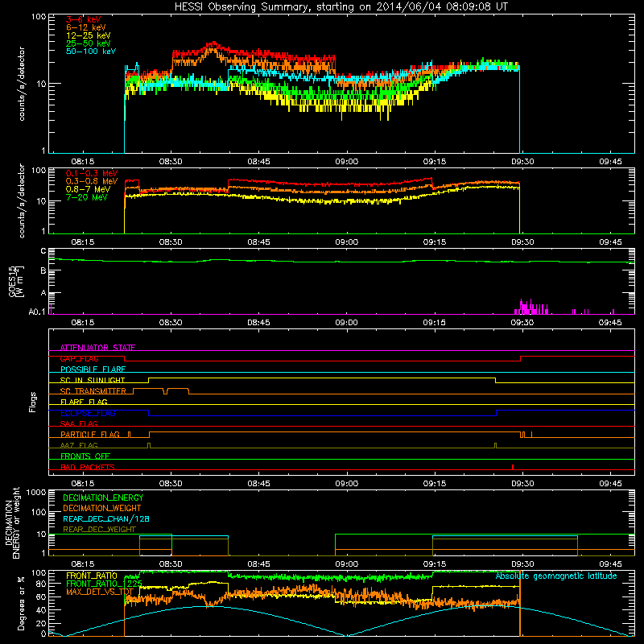Select the SAA_FLAG label
This screenshot has height=644, width=644.
click(x=79, y=423)
